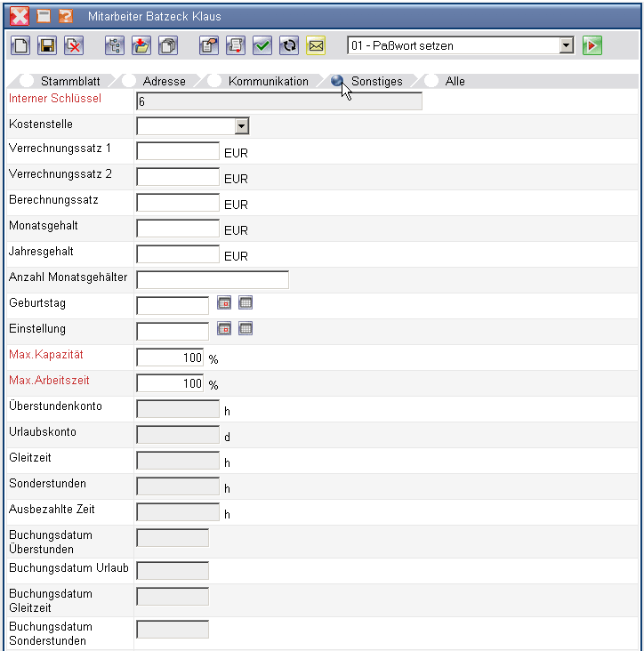The width and height of the screenshot is (644, 651).
Task: Open the help icon in the title bar
Action: (x=66, y=16)
